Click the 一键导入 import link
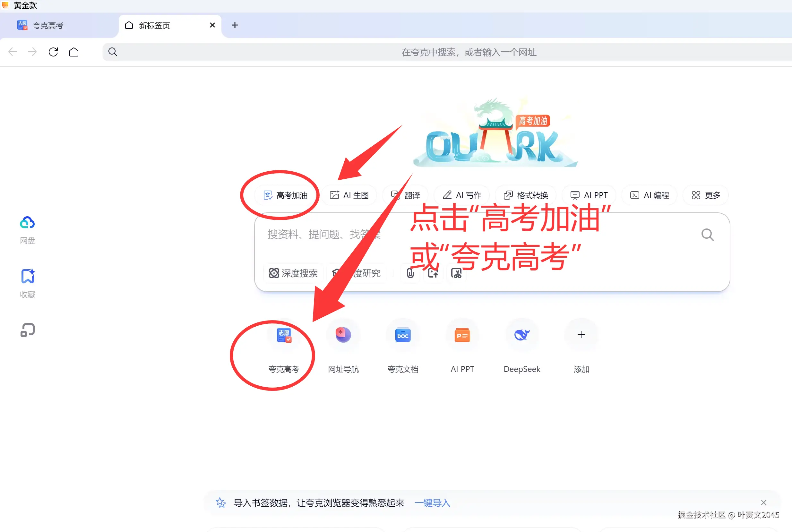 [x=432, y=503]
